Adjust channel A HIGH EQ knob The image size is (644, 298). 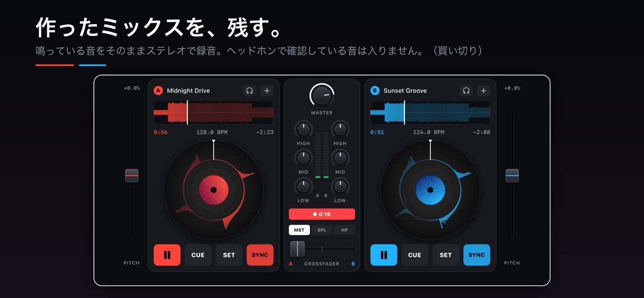[x=304, y=129]
